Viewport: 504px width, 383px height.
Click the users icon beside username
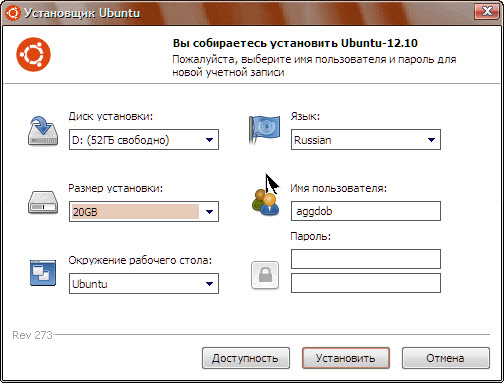coord(265,202)
